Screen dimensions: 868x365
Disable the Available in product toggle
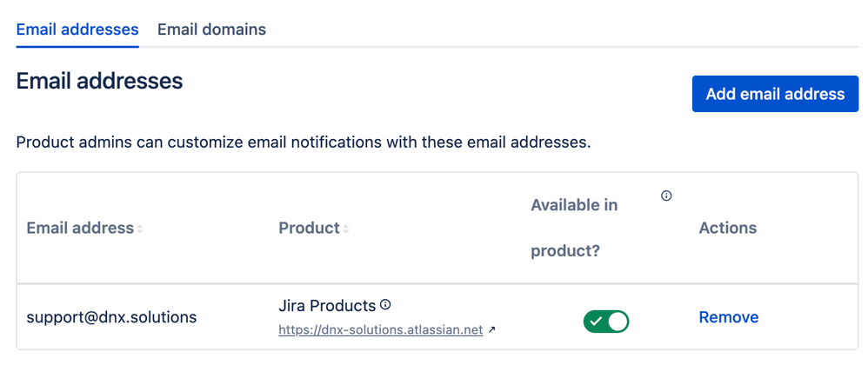[606, 322]
